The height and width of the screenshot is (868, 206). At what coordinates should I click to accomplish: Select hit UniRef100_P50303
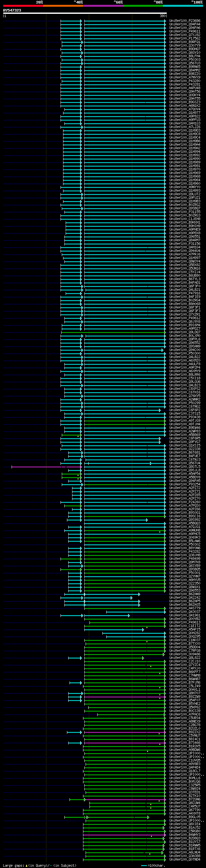(185, 60)
